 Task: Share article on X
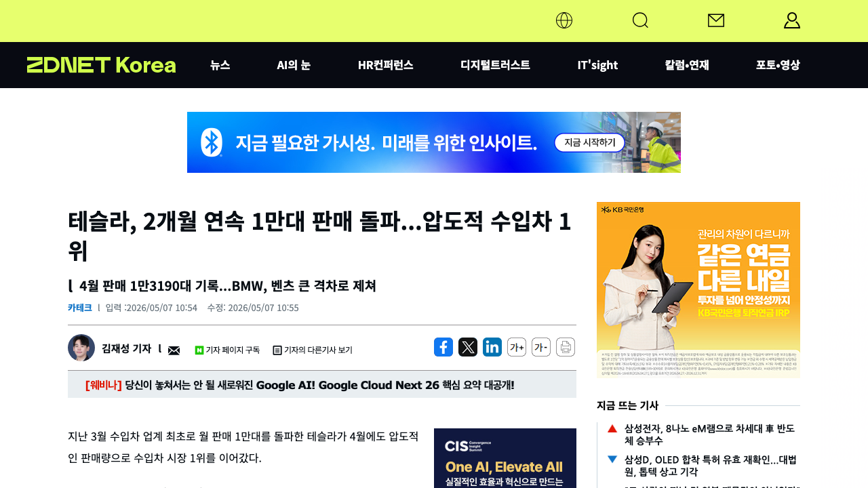point(468,347)
